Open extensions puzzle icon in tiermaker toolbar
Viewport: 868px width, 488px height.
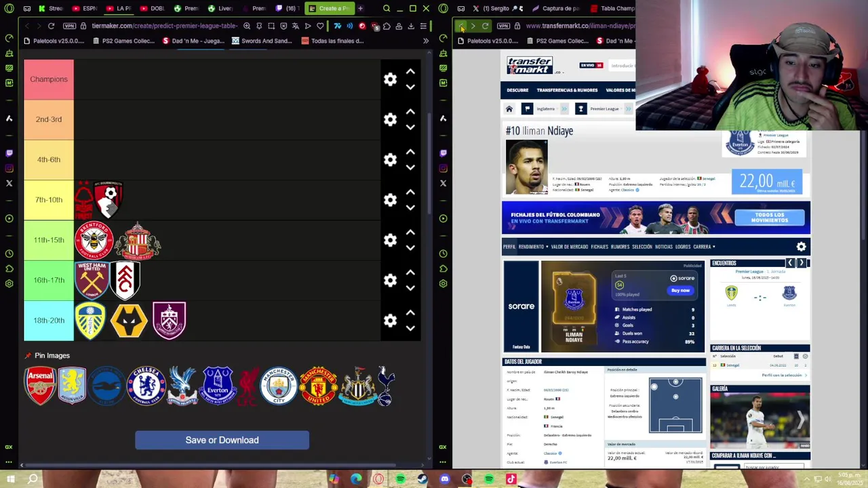click(x=387, y=26)
